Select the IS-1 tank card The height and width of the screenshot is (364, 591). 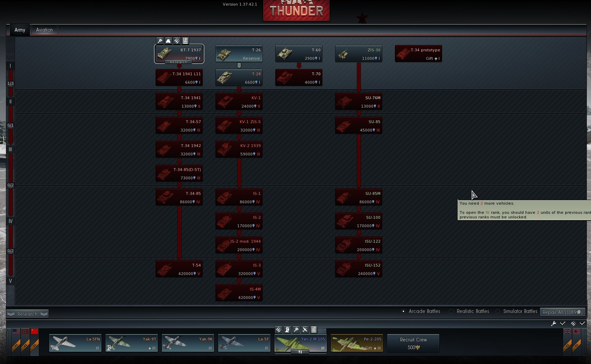point(239,197)
